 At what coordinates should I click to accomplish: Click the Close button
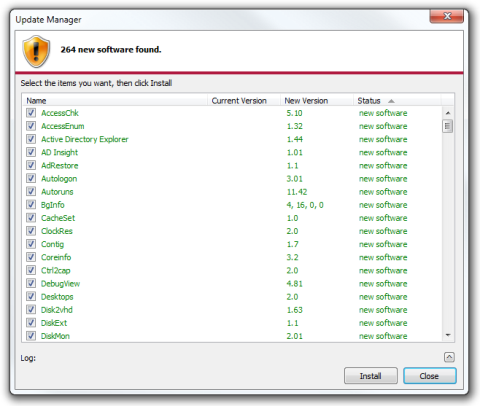429,376
